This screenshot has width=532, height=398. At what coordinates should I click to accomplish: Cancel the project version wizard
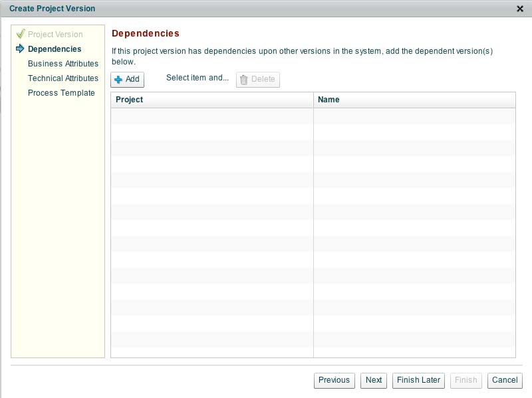click(x=504, y=380)
